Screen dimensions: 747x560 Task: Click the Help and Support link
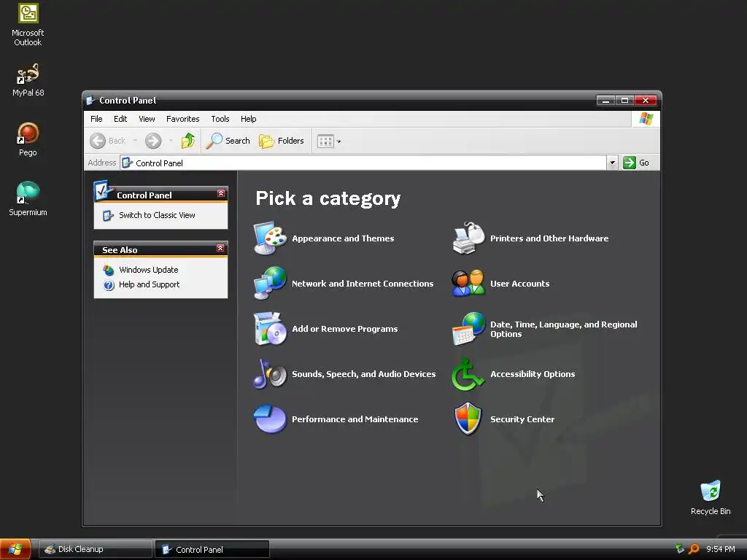pyautogui.click(x=149, y=285)
